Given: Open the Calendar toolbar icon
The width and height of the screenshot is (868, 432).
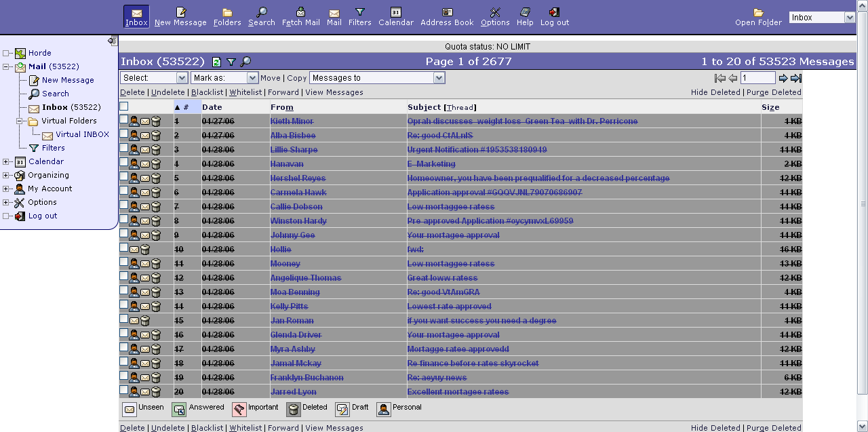Looking at the screenshot, I should pos(395,16).
